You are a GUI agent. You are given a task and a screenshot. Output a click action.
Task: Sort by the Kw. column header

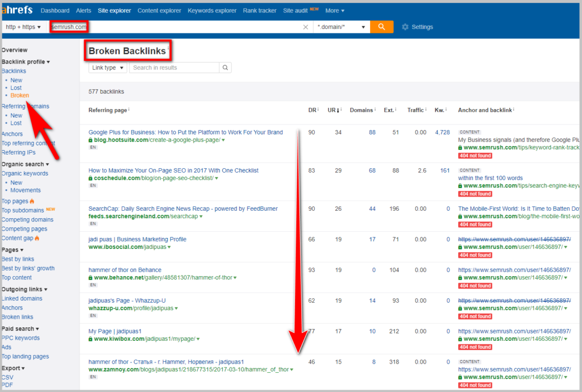pyautogui.click(x=439, y=110)
